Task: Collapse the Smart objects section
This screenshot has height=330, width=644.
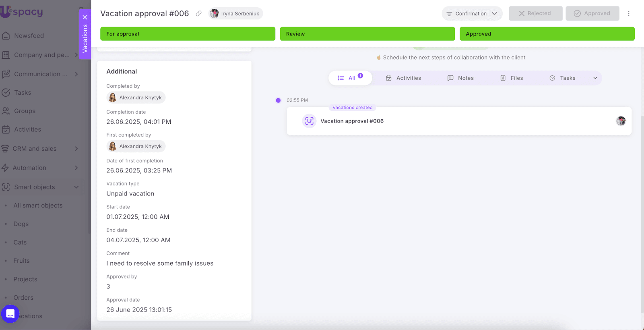Action: (76, 187)
